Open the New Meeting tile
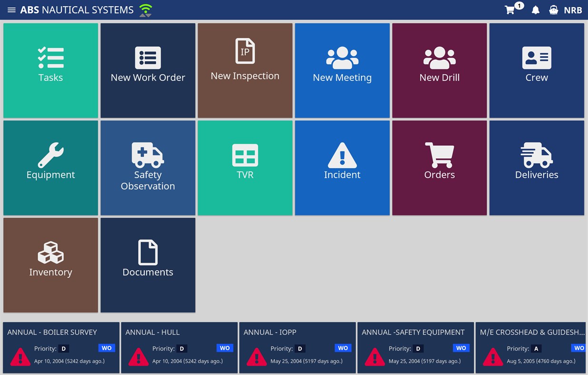 (x=342, y=71)
